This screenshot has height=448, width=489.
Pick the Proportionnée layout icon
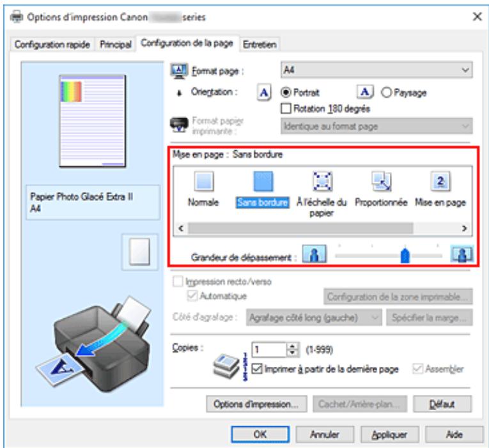(x=381, y=181)
